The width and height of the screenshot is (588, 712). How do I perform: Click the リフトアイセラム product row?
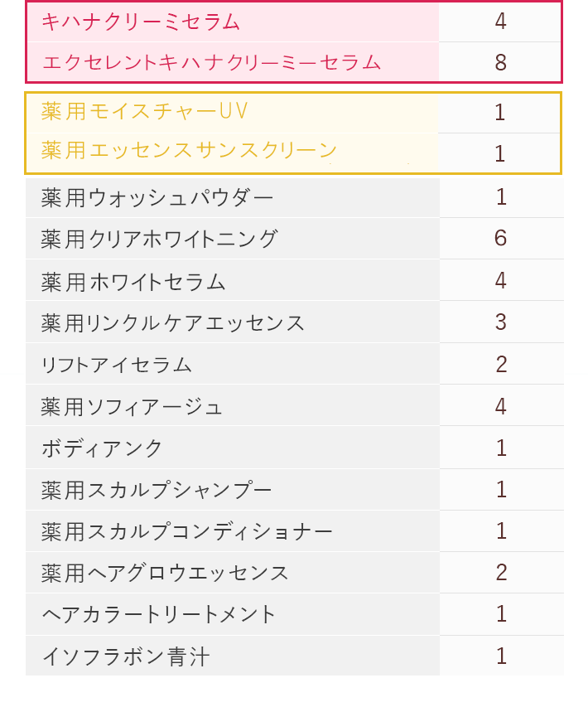[x=295, y=364]
